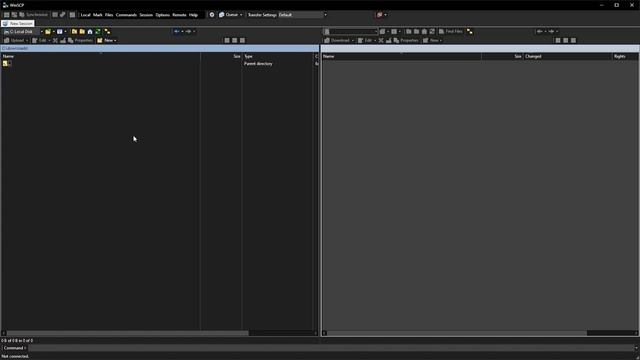Toggle local panel directory tree icon

pyautogui.click(x=107, y=31)
